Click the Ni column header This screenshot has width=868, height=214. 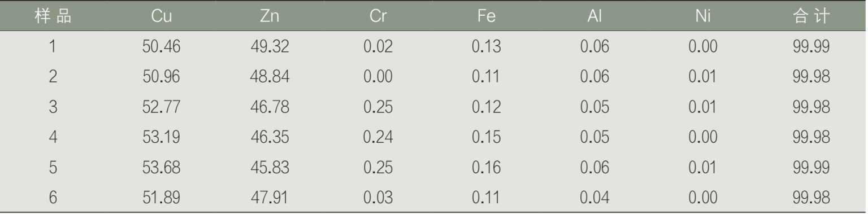point(702,16)
